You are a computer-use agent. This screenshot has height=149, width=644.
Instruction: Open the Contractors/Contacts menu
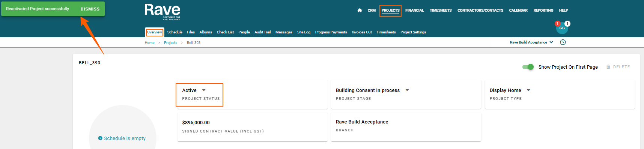[480, 11]
